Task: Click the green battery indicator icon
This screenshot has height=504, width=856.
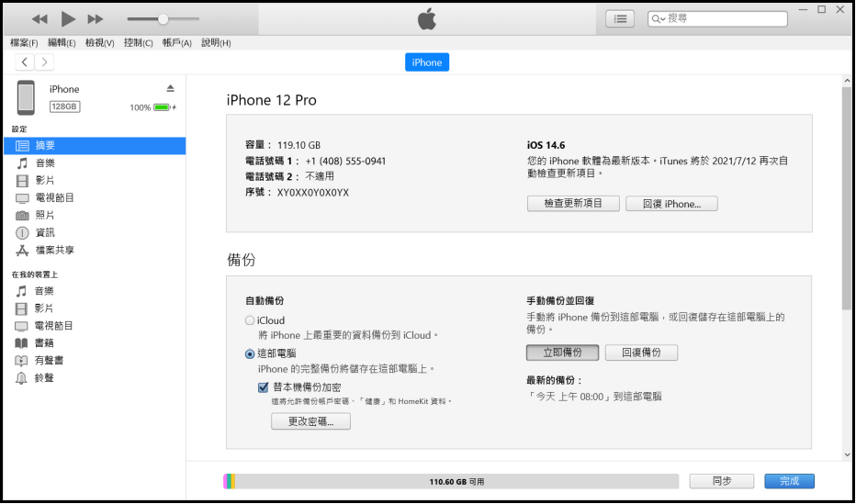Action: tap(163, 107)
